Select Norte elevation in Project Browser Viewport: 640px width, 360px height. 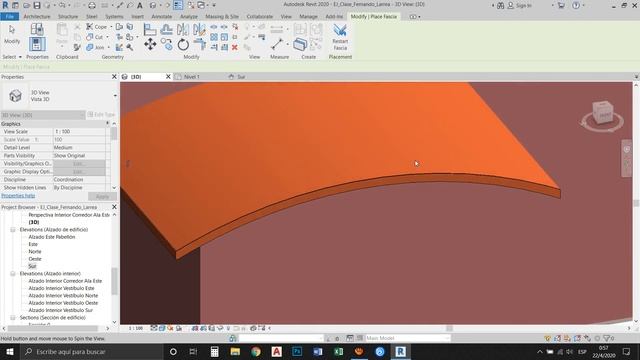click(35, 252)
